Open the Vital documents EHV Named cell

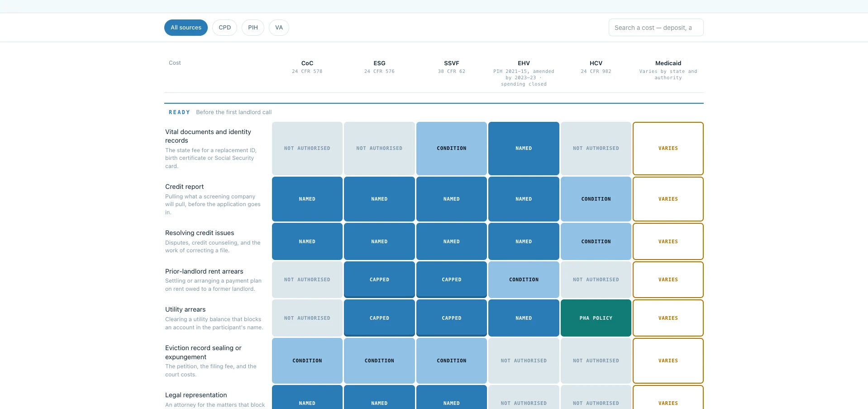(x=524, y=149)
